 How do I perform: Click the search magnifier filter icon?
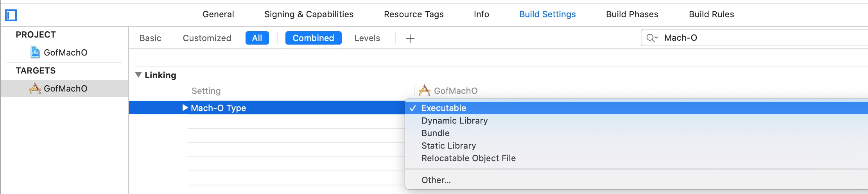pos(652,38)
